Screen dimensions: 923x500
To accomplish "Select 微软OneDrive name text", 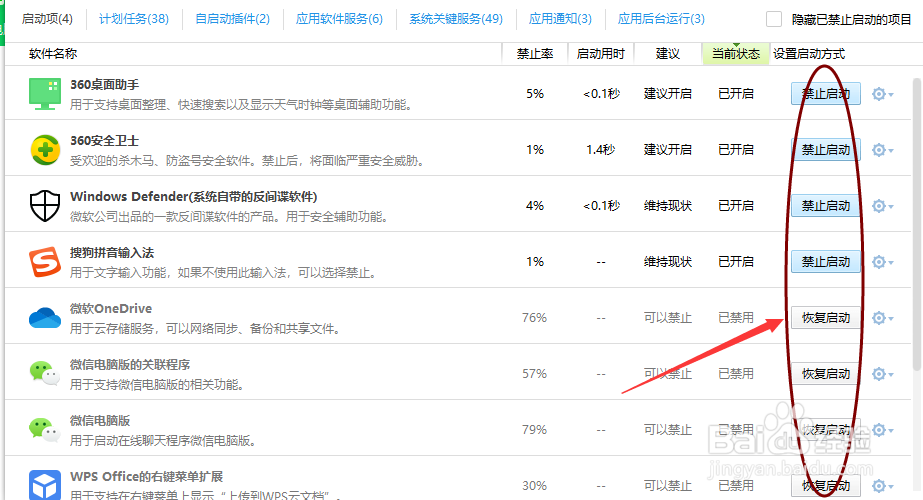I will point(111,308).
